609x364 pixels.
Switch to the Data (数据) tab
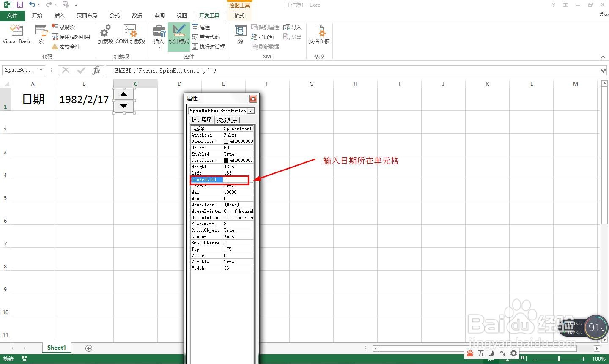pyautogui.click(x=137, y=15)
